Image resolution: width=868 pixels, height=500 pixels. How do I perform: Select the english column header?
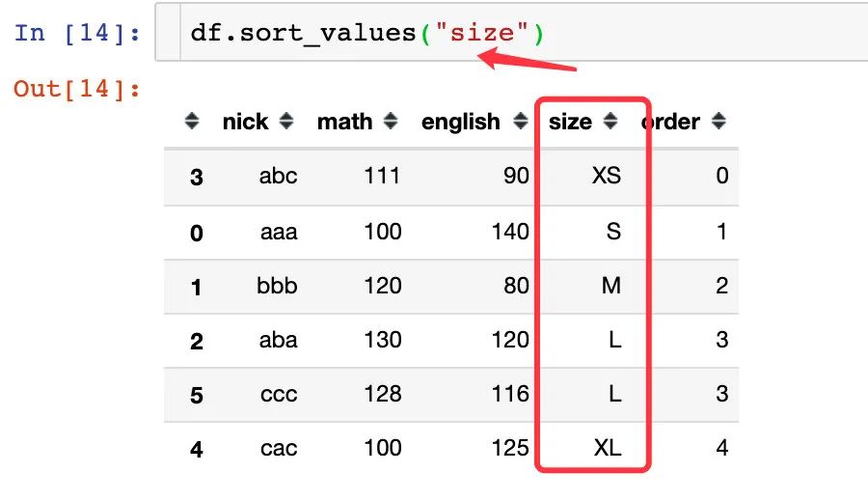tap(461, 122)
